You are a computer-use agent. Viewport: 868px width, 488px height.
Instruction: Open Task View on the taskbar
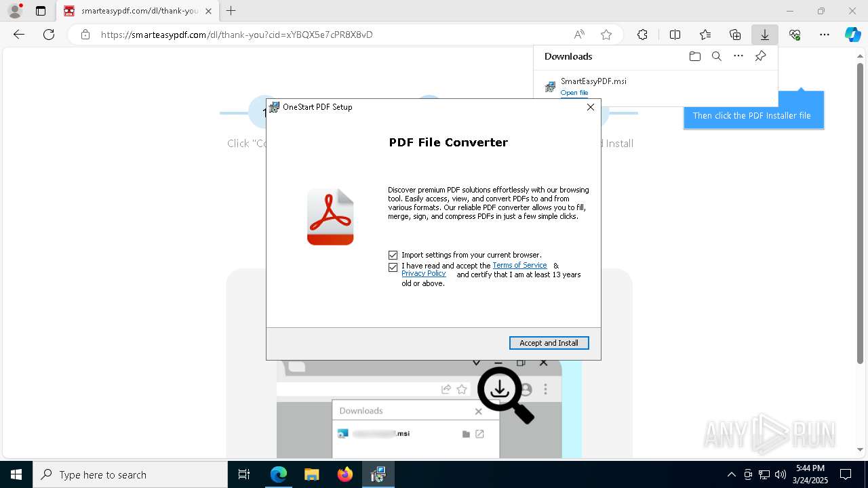tap(244, 474)
